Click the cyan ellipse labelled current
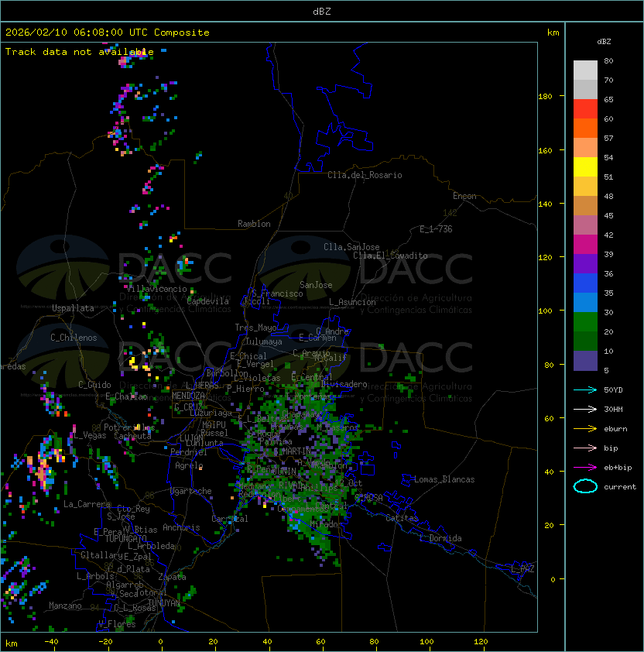The height and width of the screenshot is (652, 644). tap(585, 486)
